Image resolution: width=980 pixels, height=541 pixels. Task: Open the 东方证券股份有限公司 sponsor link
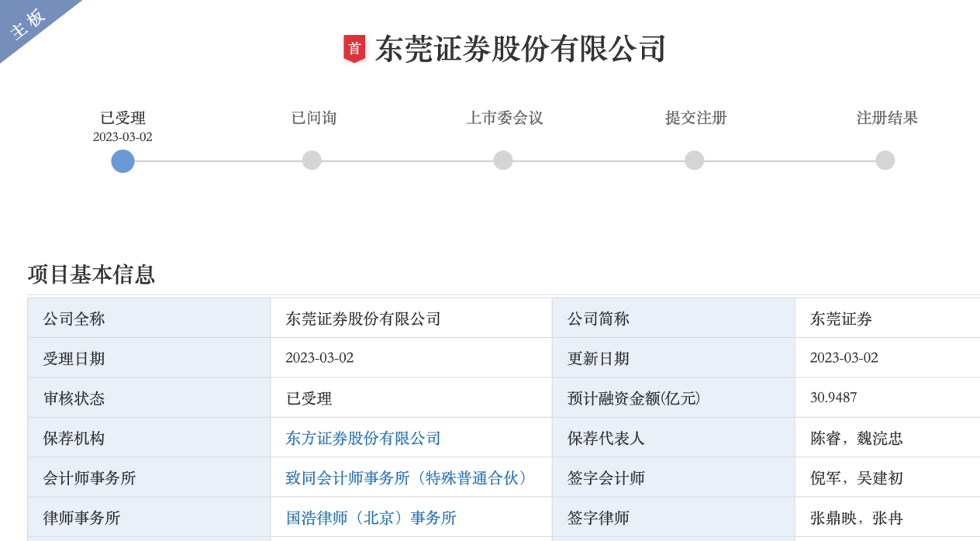[x=363, y=439]
